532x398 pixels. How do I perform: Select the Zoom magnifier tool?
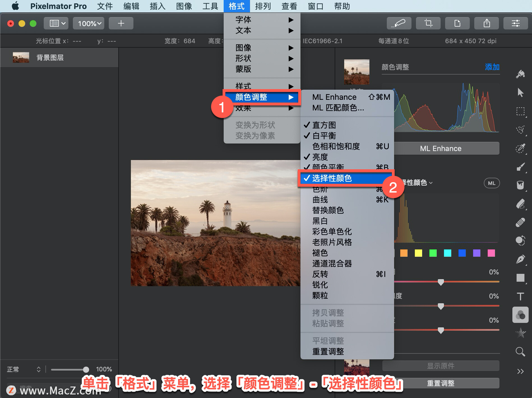coord(521,351)
